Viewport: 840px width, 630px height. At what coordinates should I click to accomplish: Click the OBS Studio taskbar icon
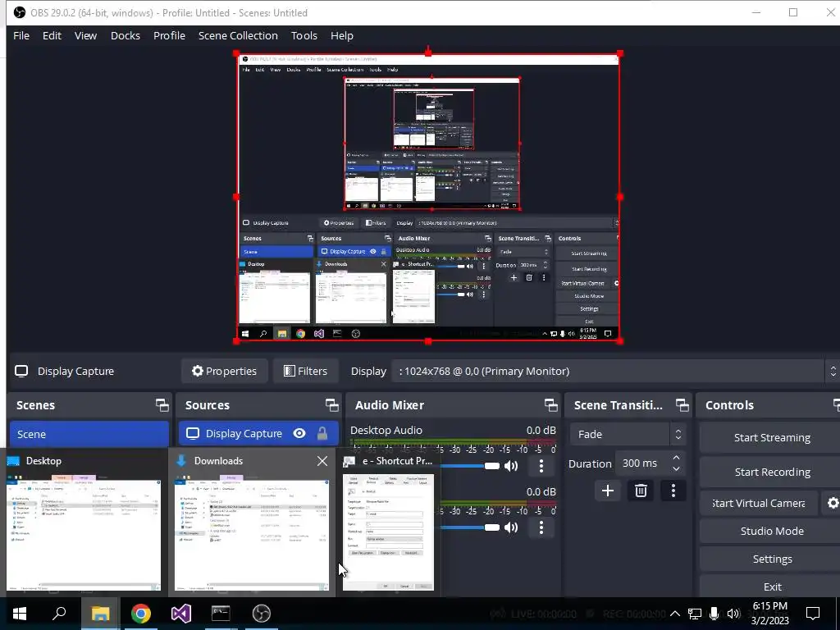(262, 614)
